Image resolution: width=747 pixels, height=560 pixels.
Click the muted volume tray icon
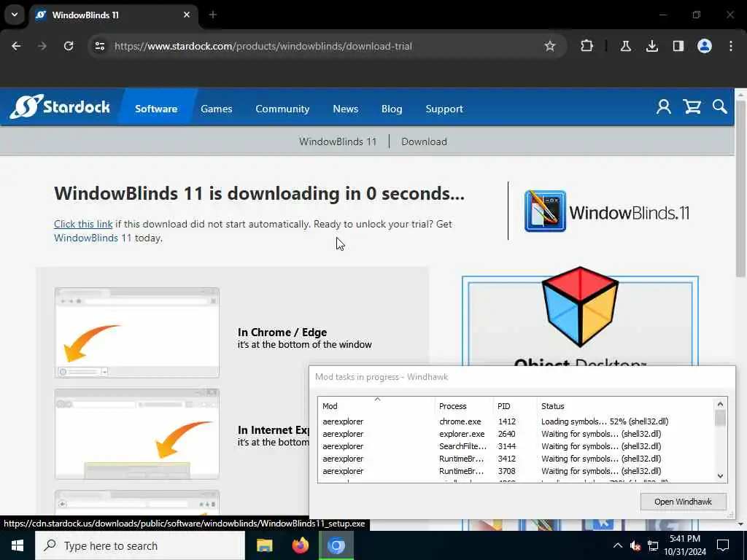pos(635,545)
